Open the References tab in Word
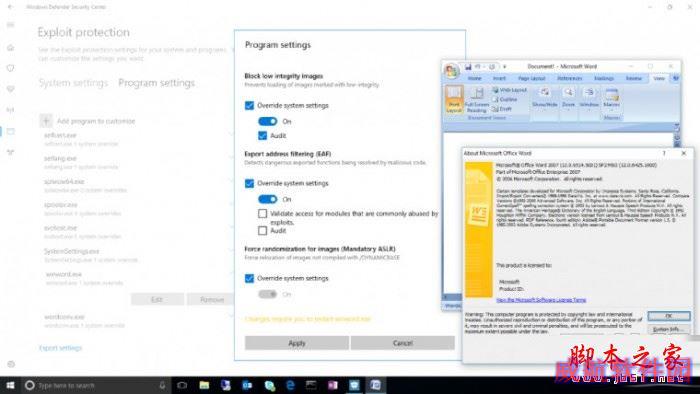This screenshot has width=700, height=394. click(570, 79)
